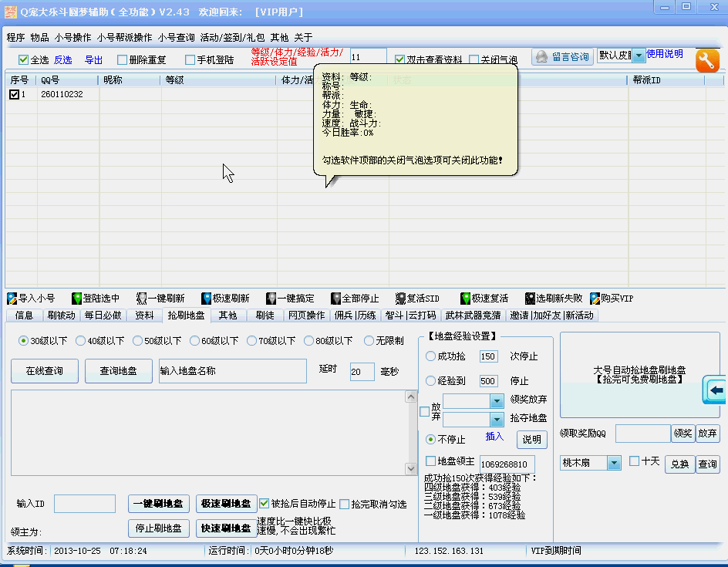Enable the 十天 checkbox
The width and height of the screenshot is (728, 567).
tap(634, 461)
